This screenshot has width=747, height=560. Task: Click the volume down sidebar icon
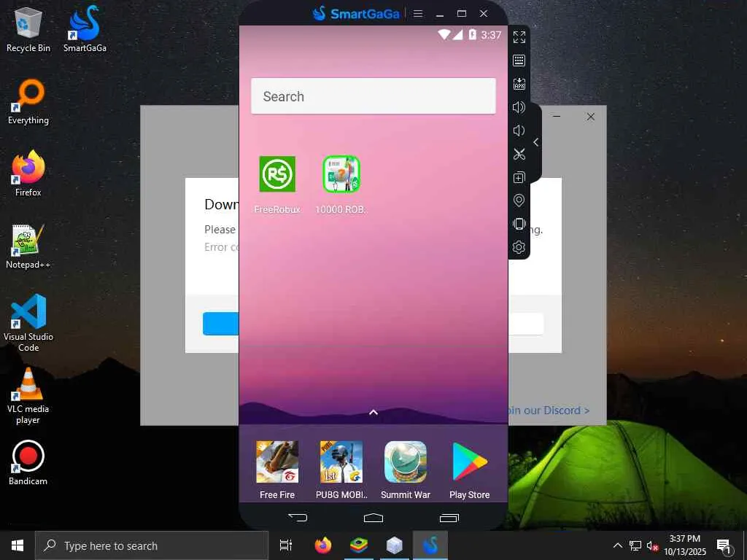(519, 131)
